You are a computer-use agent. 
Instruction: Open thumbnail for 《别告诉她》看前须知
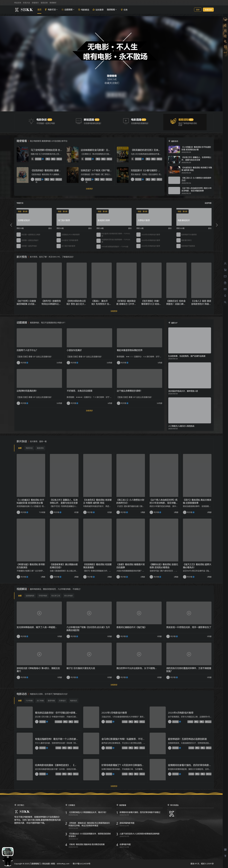tap(23, 175)
